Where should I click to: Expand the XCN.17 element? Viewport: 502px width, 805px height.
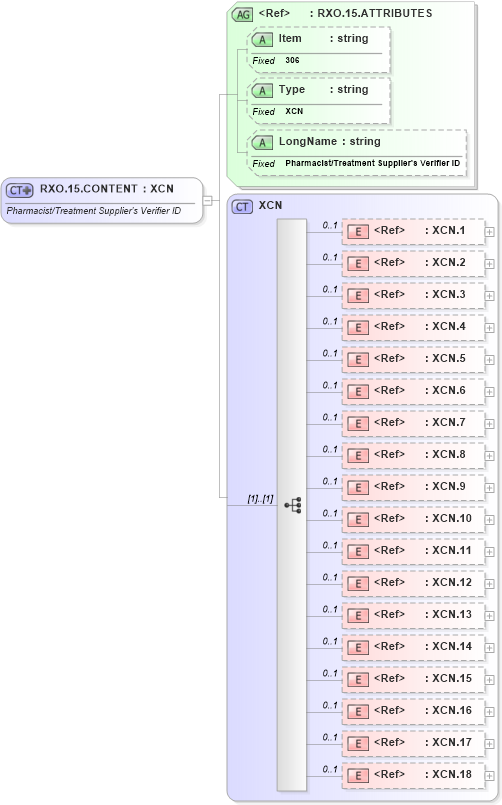coord(489,744)
